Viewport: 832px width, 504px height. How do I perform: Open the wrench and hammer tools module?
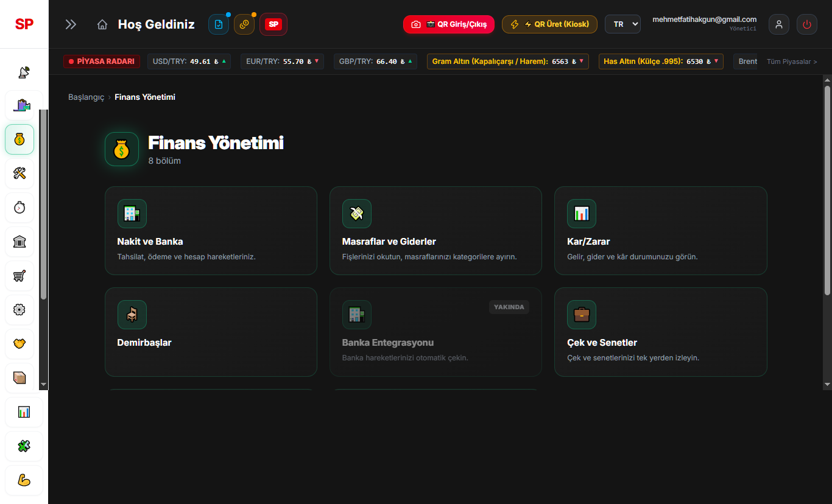point(19,173)
